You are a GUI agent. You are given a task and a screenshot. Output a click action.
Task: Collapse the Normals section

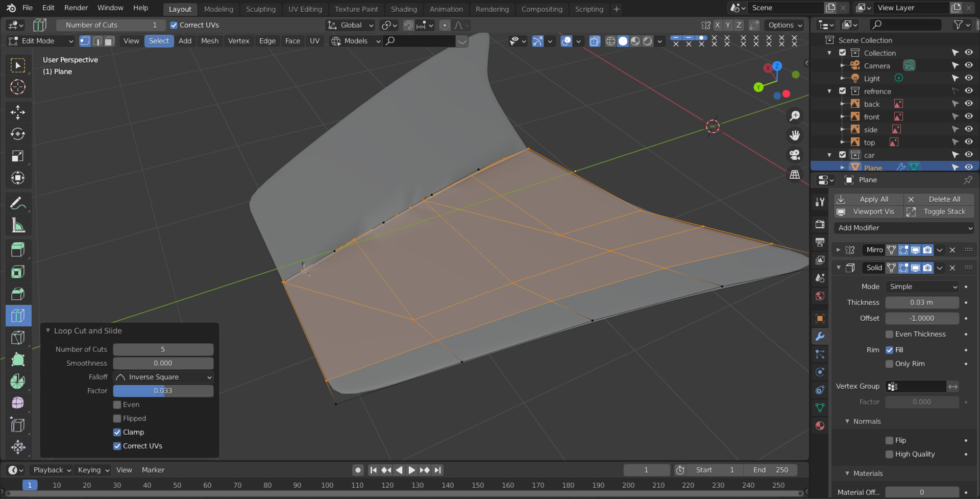847,421
